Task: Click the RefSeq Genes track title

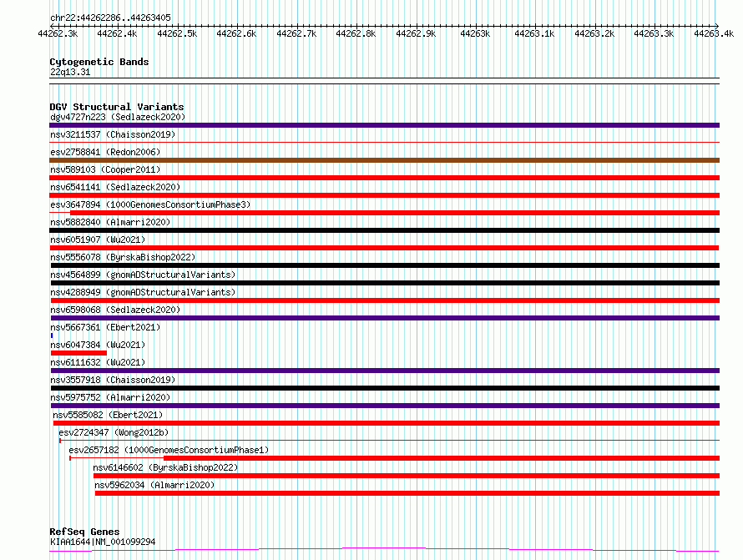Action: pos(84,532)
